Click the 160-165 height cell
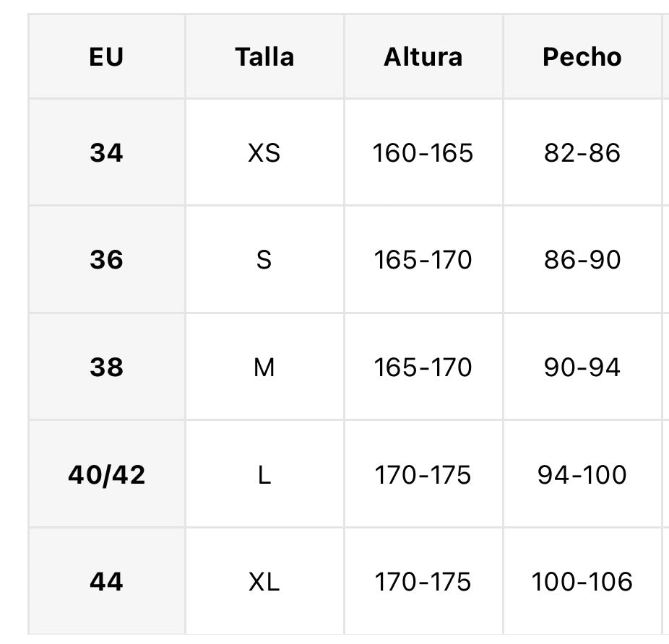This screenshot has width=669, height=644. [423, 152]
